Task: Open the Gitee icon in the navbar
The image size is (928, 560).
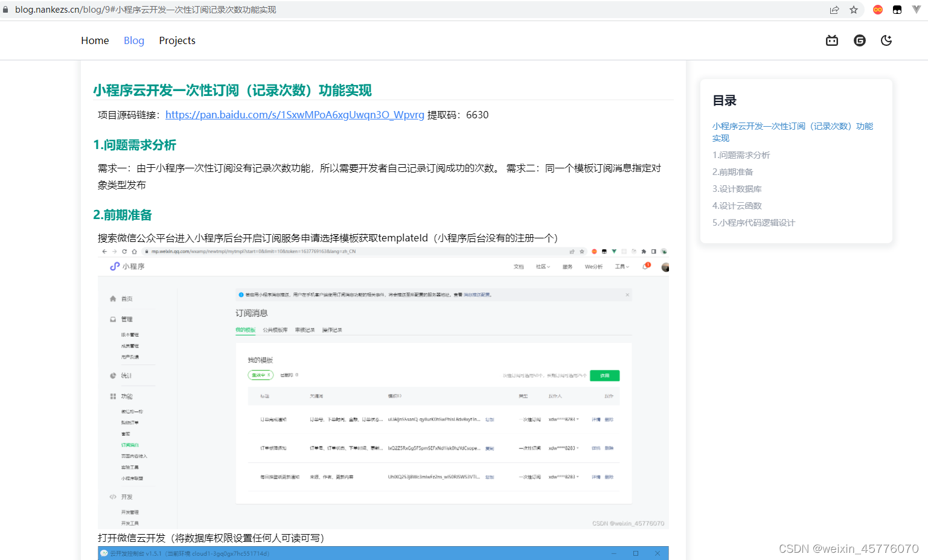Action: (859, 40)
